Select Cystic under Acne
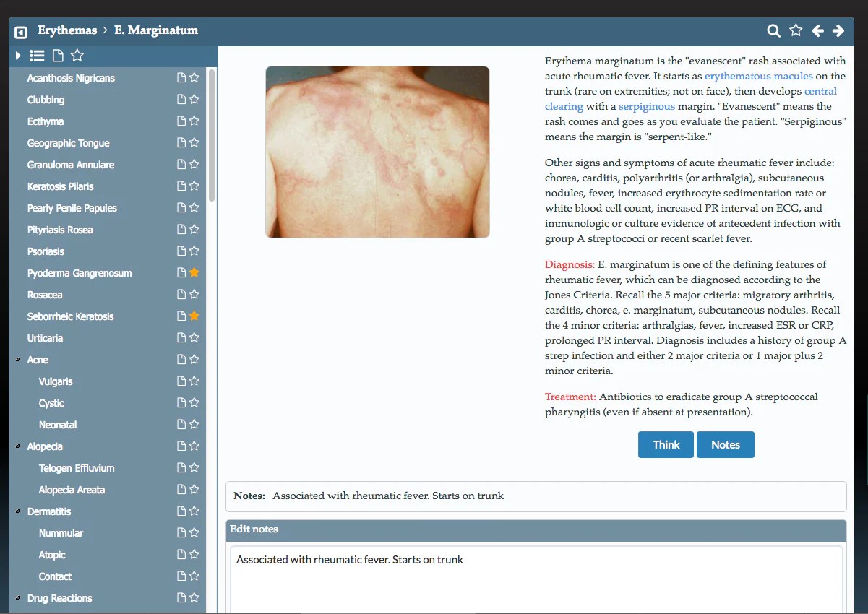The height and width of the screenshot is (614, 868). pyautogui.click(x=51, y=403)
